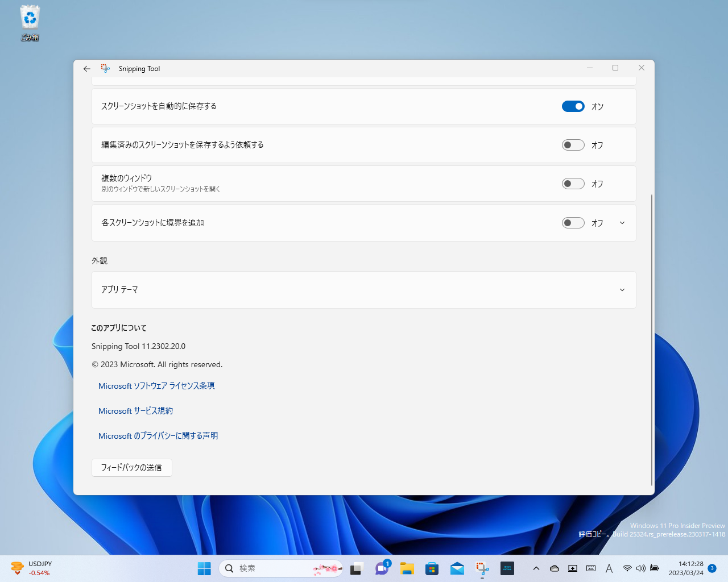Viewport: 728px width, 582px height.
Task: Open the Microsoft ソフトウェア ライセンス条項 link
Action: (x=156, y=386)
